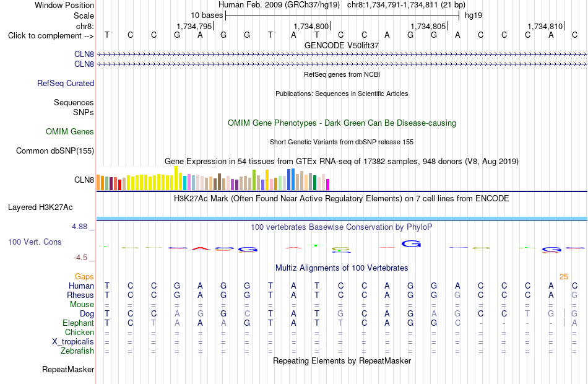Click the Repeating Elements by RepeatMasker title
The height and width of the screenshot is (384, 588).
point(342,361)
